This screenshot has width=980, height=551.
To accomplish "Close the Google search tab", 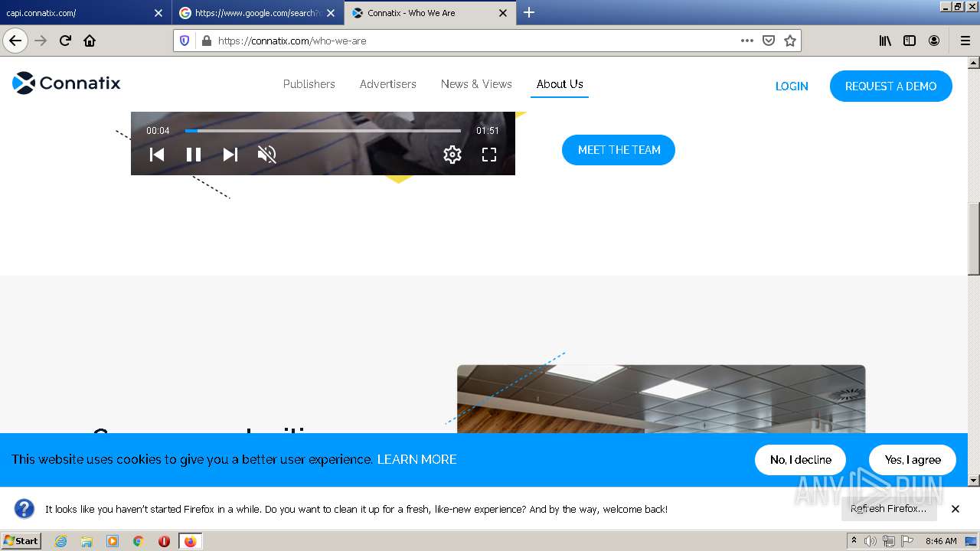I will click(x=331, y=13).
